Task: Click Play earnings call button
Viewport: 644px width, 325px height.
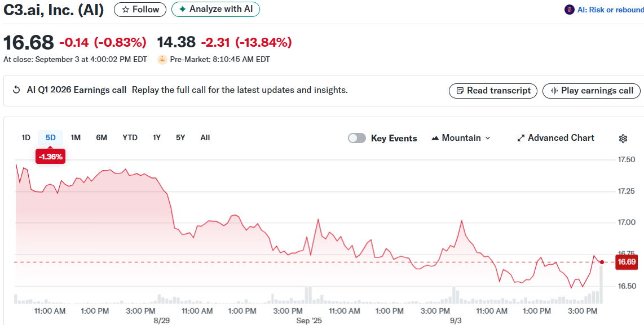Action: (x=592, y=91)
